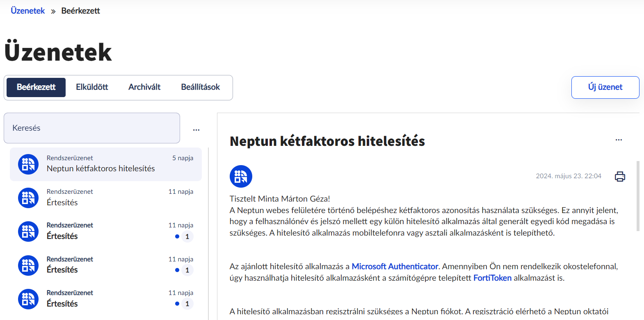Viewport: 644px width, 320px height.
Task: Click avatar icon of Neptun kétfaktoros message
Action: pyautogui.click(x=28, y=164)
